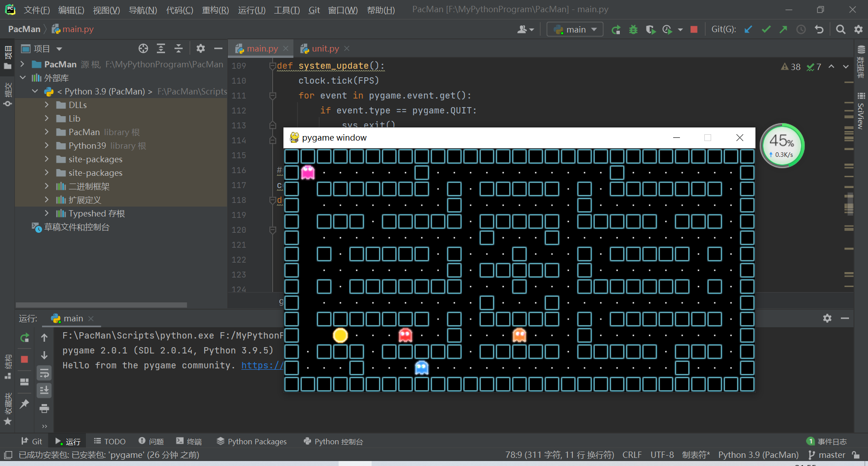Open IDE settings gear in top toolbar
Viewport: 868px width, 466px height.
tap(858, 29)
